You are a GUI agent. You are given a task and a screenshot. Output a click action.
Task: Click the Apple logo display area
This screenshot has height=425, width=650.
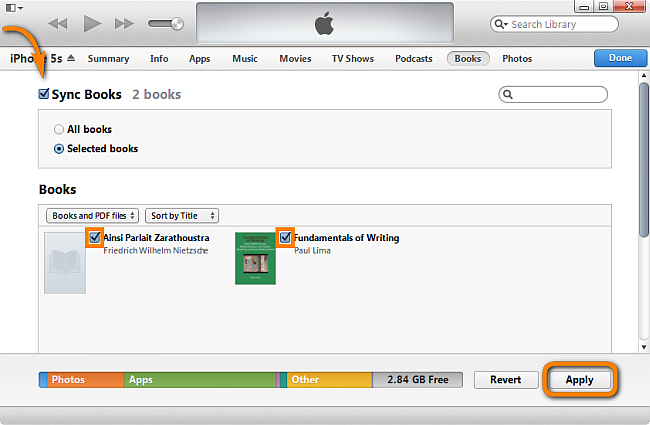point(325,23)
